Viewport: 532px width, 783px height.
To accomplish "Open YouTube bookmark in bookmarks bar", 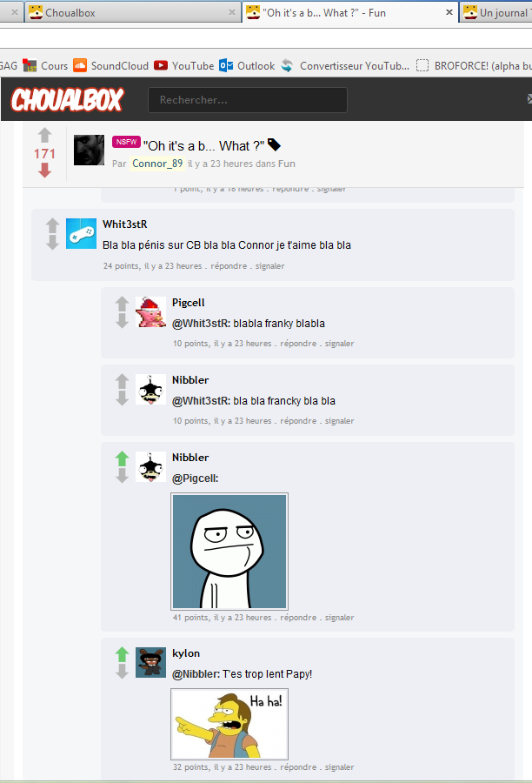I will click(184, 65).
